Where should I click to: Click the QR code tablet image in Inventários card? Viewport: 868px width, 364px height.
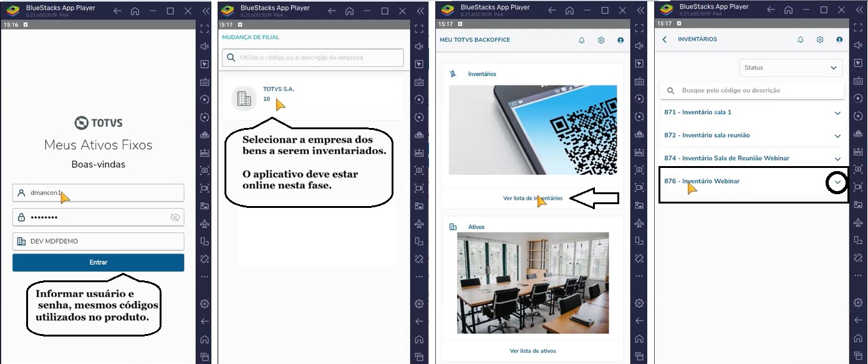(533, 130)
